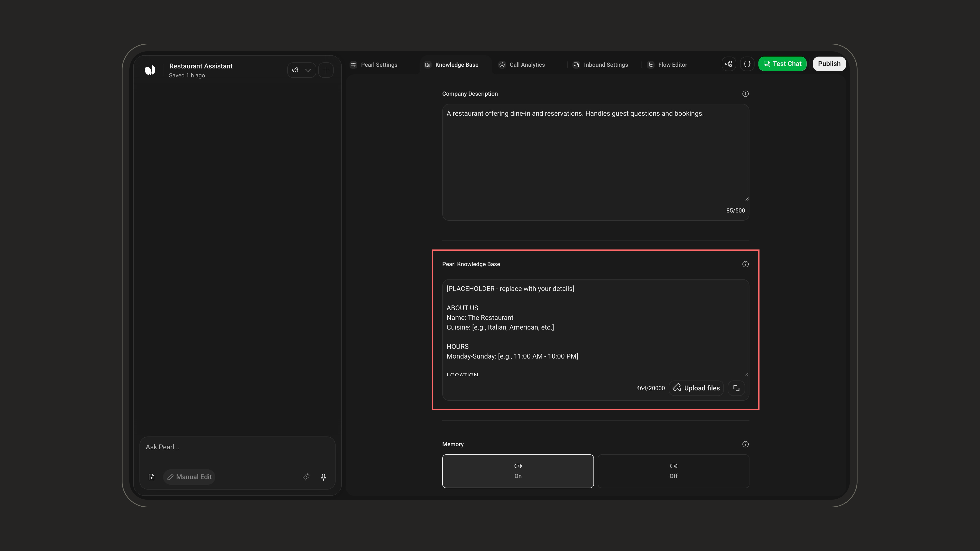Click the 'Saved 1 h ago' status text
980x551 pixels.
tap(187, 76)
